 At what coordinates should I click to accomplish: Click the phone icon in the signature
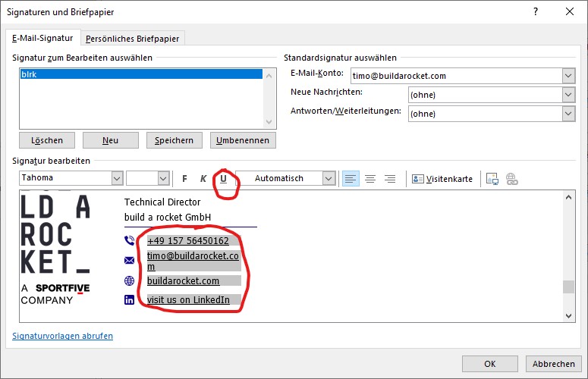130,240
